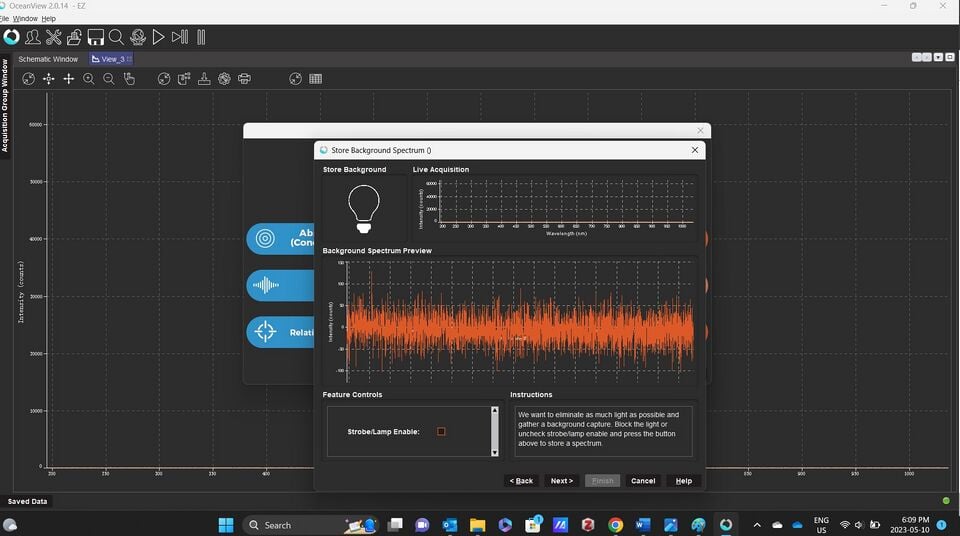Switch to the Schematic Window tab
Image resolution: width=960 pixels, height=536 pixels.
48,59
